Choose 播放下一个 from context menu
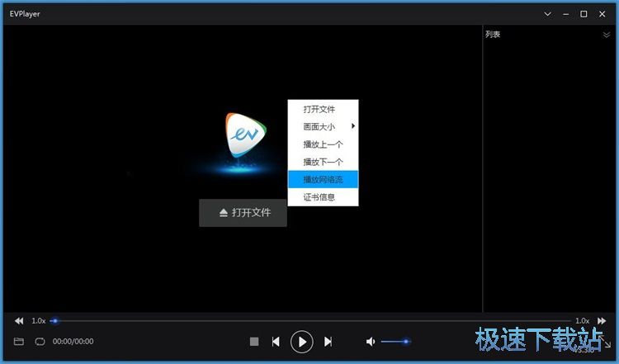The image size is (619, 364). 324,162
